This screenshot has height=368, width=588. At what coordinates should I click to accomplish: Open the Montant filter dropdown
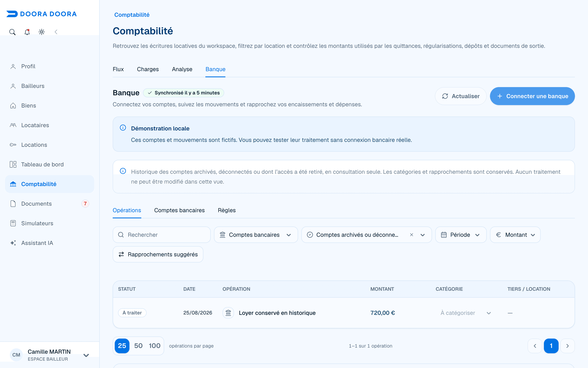coord(515,235)
